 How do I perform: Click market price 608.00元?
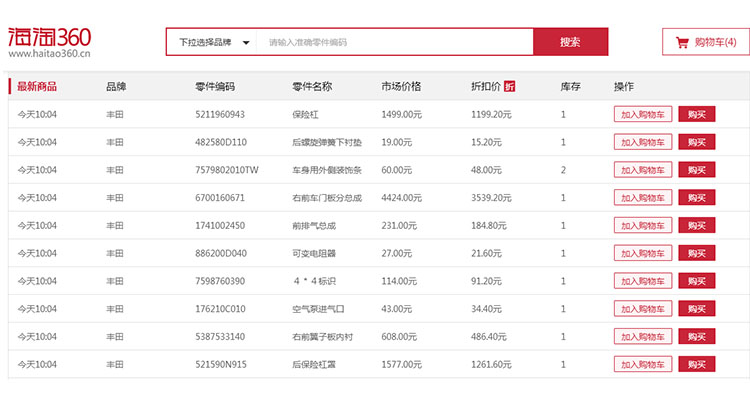coord(399,336)
